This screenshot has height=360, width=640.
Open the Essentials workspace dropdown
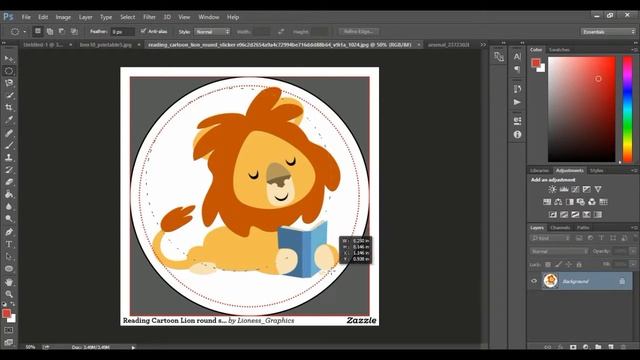[608, 31]
